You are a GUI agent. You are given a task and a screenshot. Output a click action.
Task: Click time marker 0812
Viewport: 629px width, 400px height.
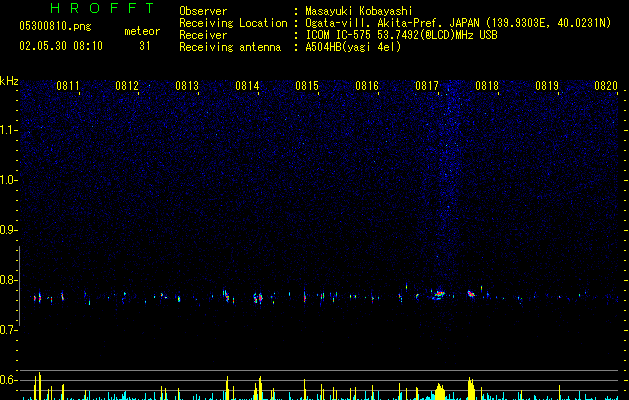point(127,86)
